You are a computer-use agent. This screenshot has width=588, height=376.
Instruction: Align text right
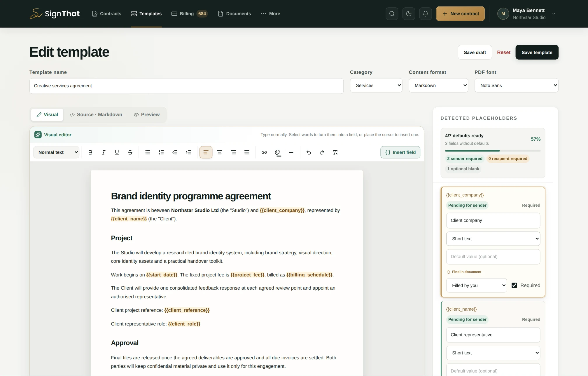click(233, 152)
